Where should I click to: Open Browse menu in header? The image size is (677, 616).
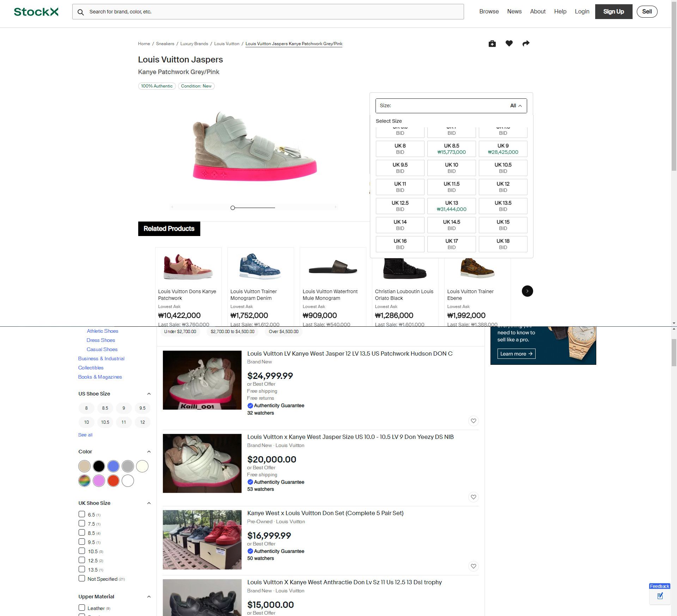click(x=489, y=12)
